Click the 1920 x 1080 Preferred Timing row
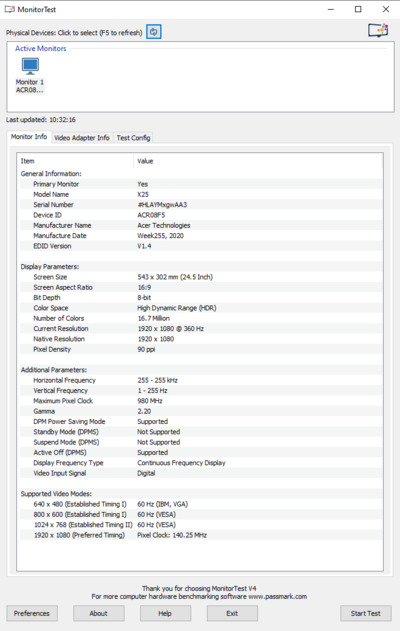Image resolution: width=400 pixels, height=631 pixels. 200,535
